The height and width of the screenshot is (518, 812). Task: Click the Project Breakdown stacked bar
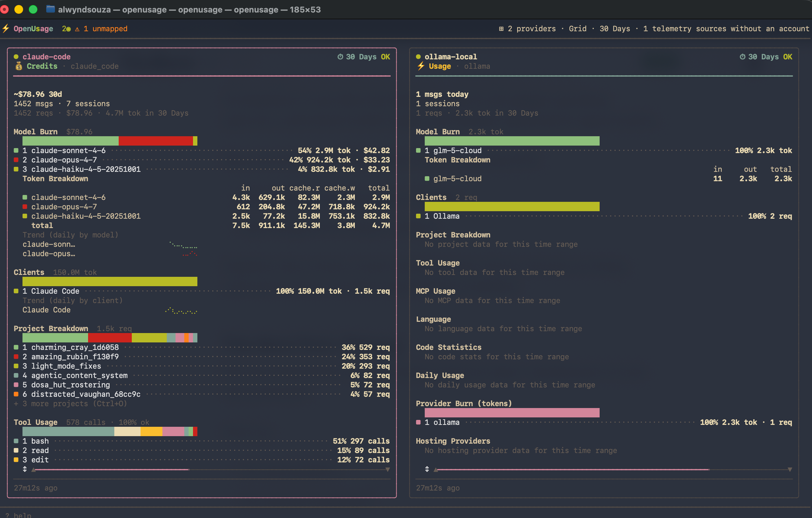[110, 338]
